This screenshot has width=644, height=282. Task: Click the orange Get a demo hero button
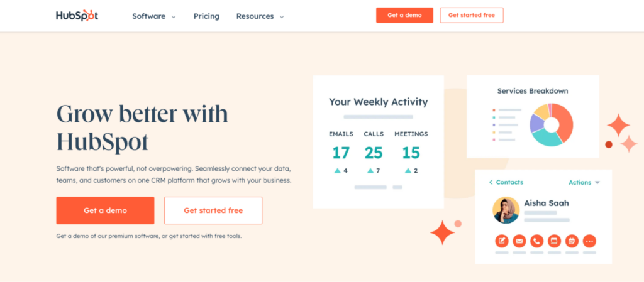tap(105, 210)
